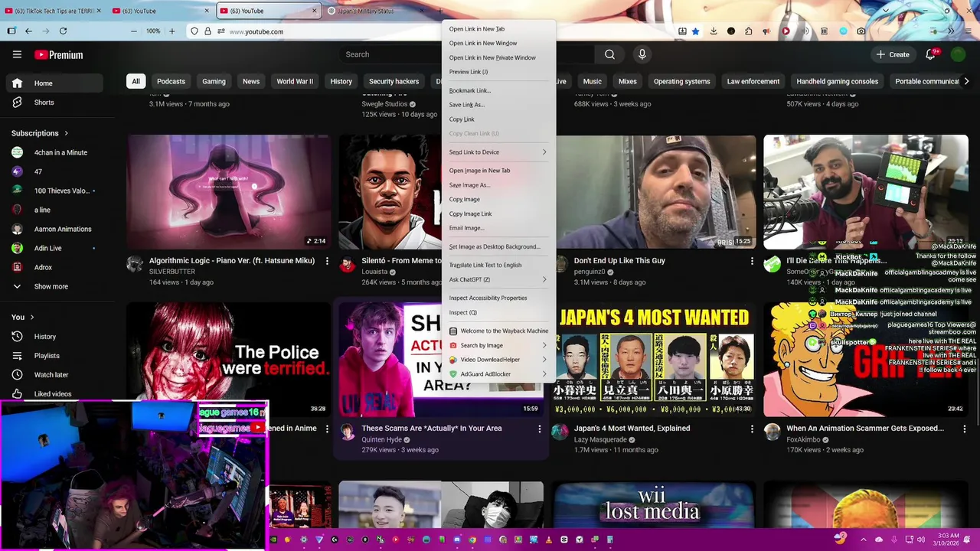Click Lazy Masquerade channel avatar
Viewport: 980px width, 551px height.
pyautogui.click(x=560, y=432)
